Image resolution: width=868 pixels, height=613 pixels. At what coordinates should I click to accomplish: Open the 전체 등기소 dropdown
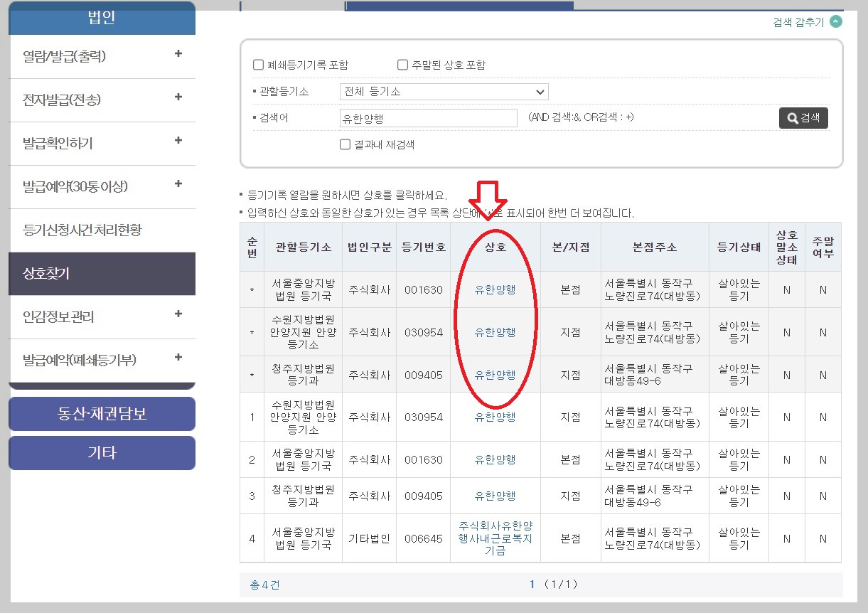point(444,92)
